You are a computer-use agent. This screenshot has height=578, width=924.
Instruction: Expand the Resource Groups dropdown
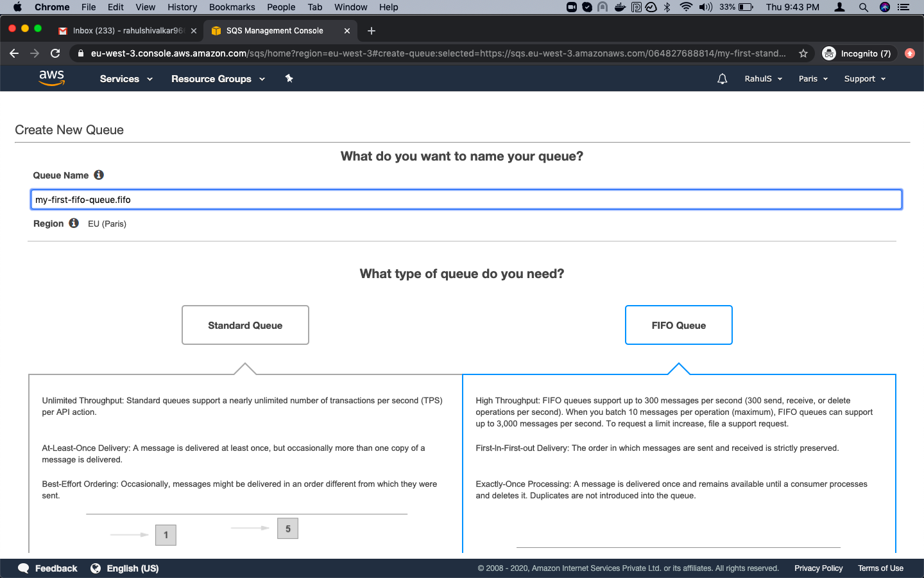pos(218,79)
